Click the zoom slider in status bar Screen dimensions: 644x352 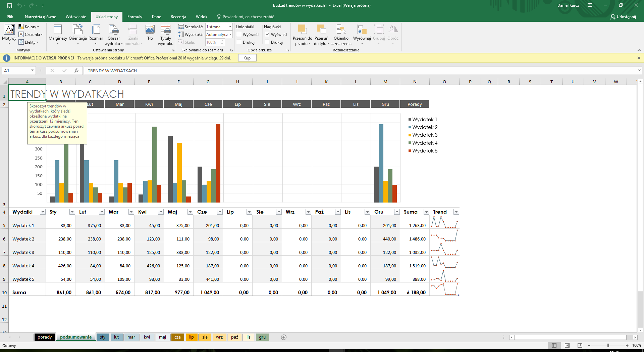[608, 346]
